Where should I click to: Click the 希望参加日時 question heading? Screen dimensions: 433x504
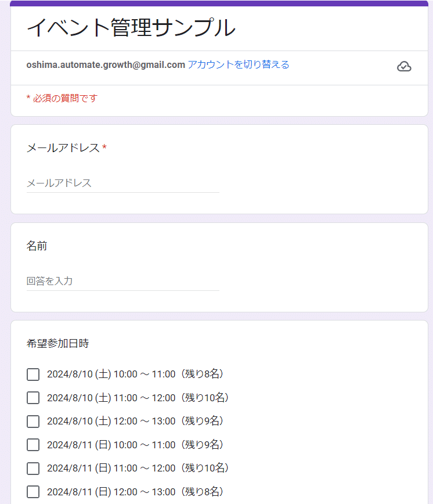(57, 343)
